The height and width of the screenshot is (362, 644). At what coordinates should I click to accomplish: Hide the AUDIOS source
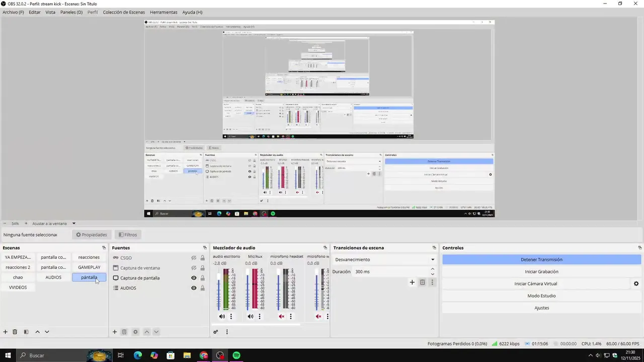point(194,288)
